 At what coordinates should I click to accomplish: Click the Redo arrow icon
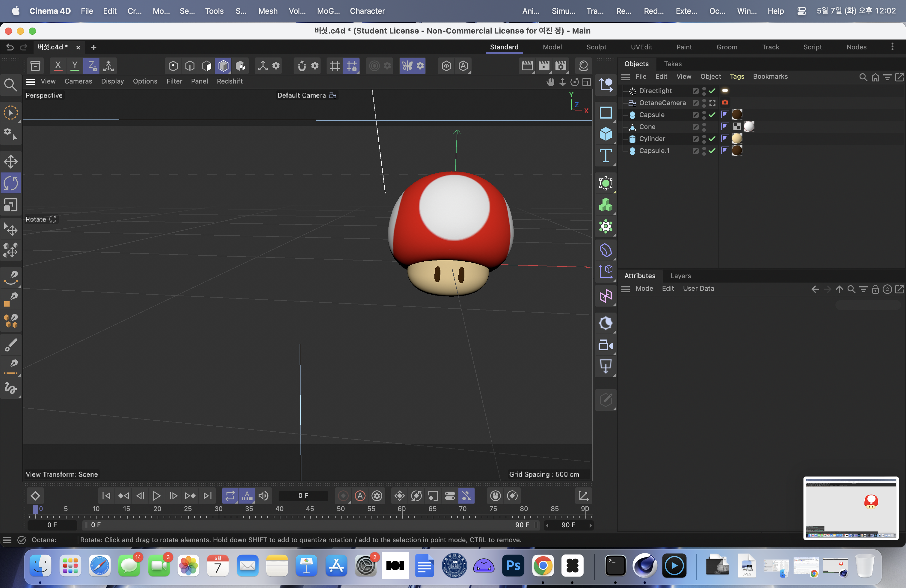pos(24,47)
